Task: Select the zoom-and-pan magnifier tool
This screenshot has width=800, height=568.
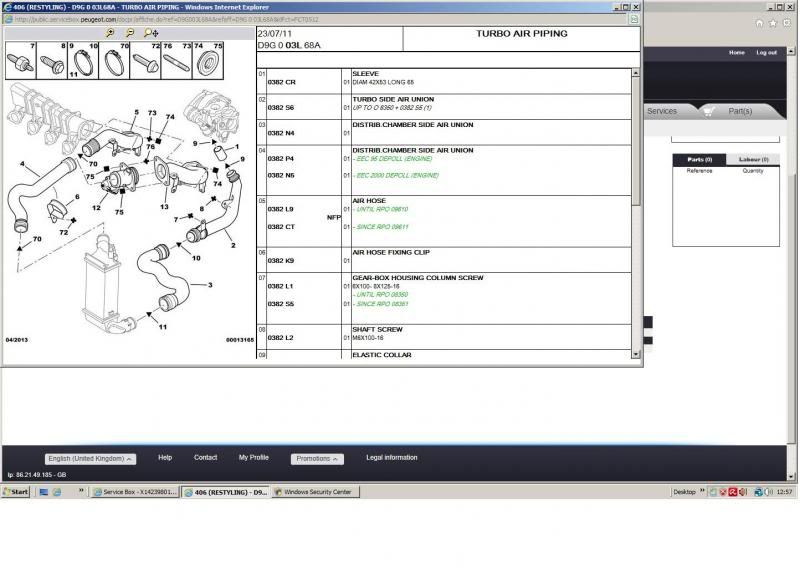Action: (151, 33)
